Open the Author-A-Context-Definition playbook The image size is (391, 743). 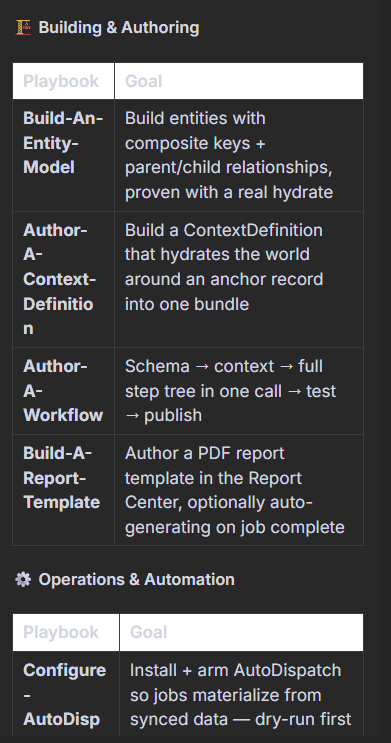pyautogui.click(x=60, y=279)
